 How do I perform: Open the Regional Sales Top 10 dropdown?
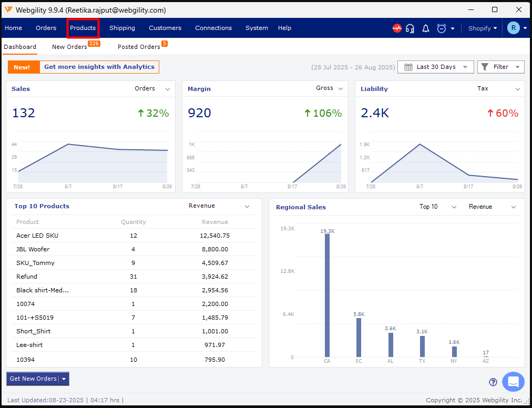[437, 207]
